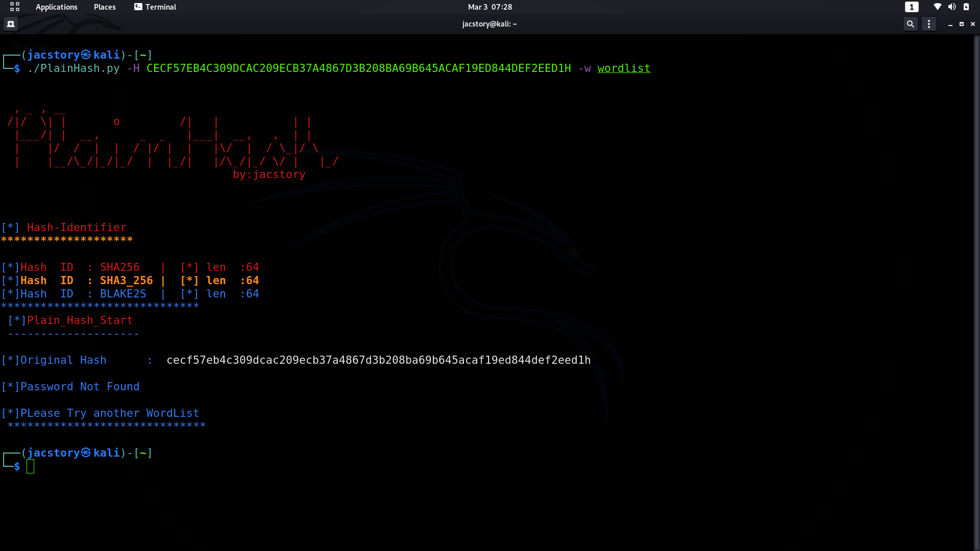Open the Places menu
This screenshot has height=551, width=980.
pos(105,7)
